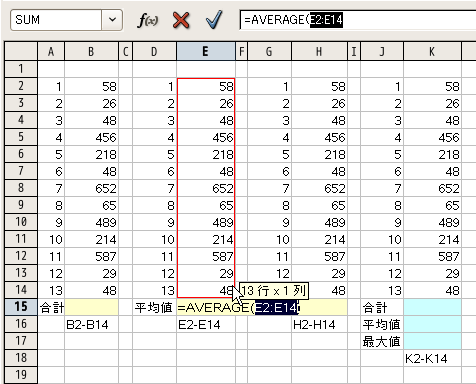The image size is (476, 384).
Task: Click cell B8 containing 652
Action: pyautogui.click(x=91, y=188)
